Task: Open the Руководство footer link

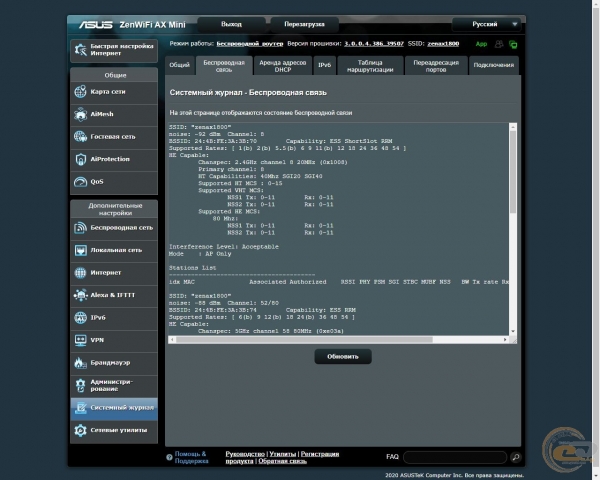Action: click(x=245, y=454)
